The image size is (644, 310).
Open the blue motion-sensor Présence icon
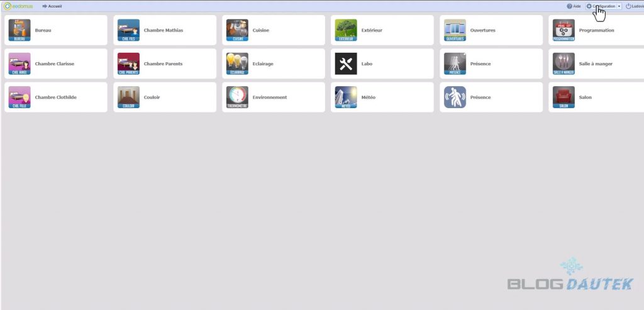(x=455, y=97)
